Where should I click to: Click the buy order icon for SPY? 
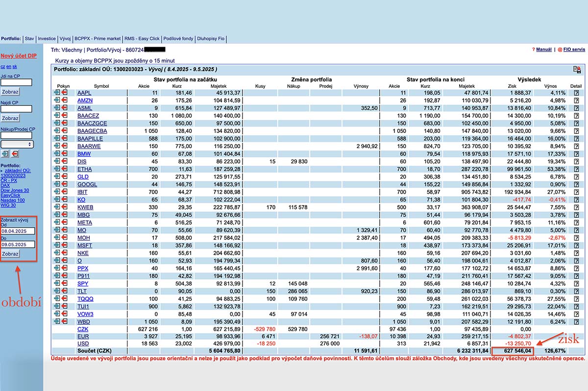click(57, 284)
